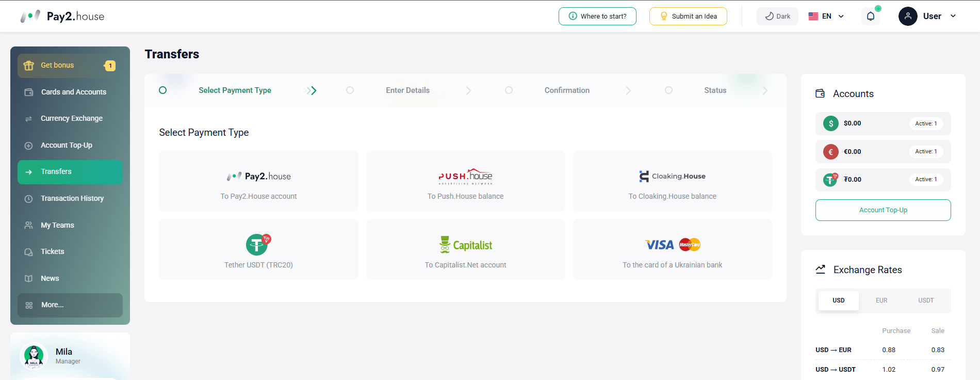Click chevron after Enter Details
The height and width of the screenshot is (380, 980).
tap(468, 90)
